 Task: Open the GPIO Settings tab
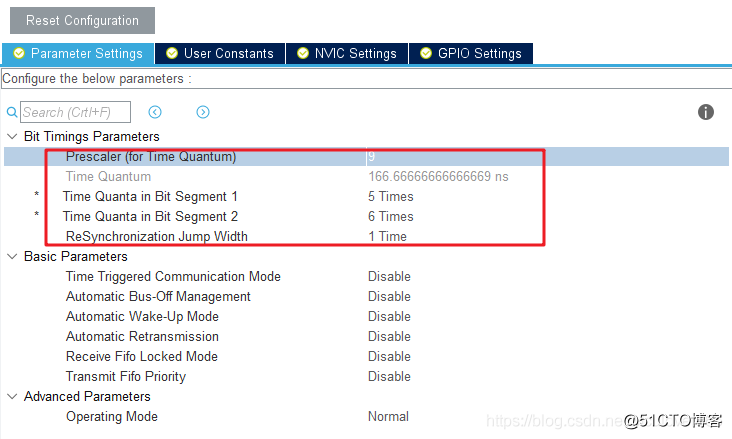(x=479, y=53)
